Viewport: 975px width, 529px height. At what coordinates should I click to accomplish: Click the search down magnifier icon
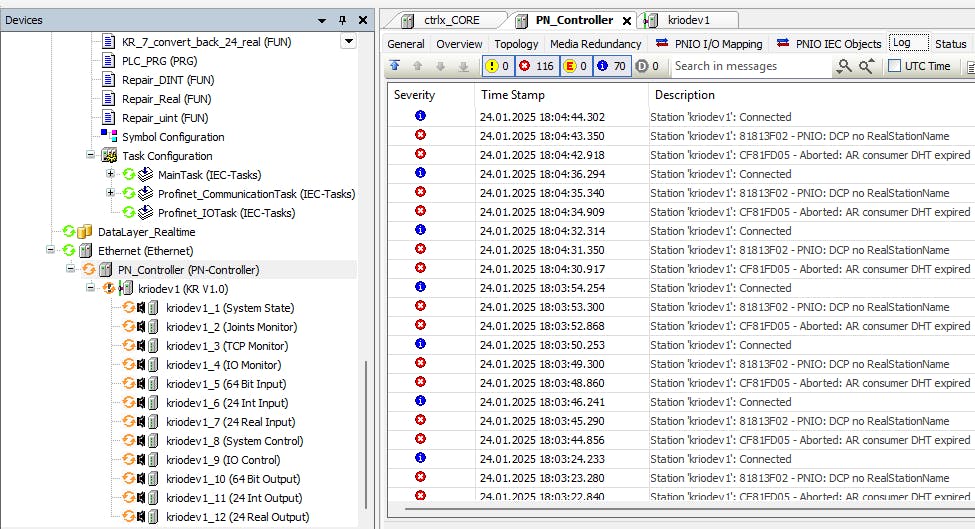pos(845,66)
